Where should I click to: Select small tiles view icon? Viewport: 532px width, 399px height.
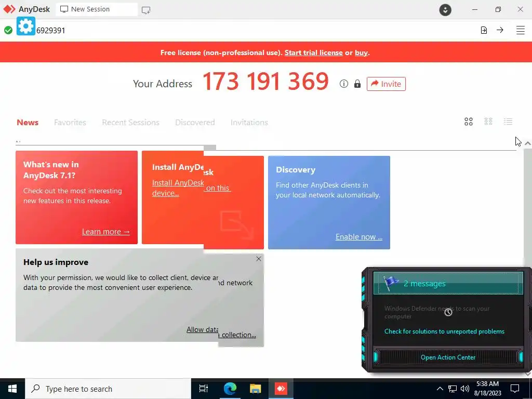tap(488, 122)
